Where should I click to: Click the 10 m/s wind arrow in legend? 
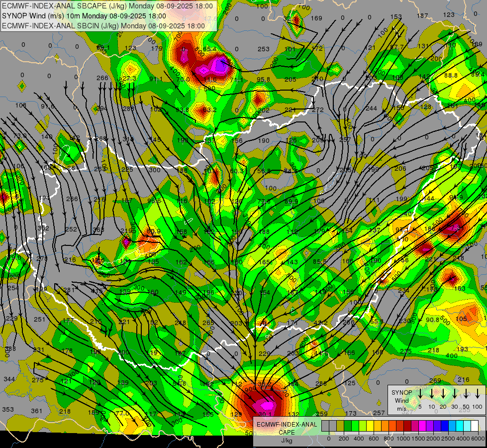(431, 394)
